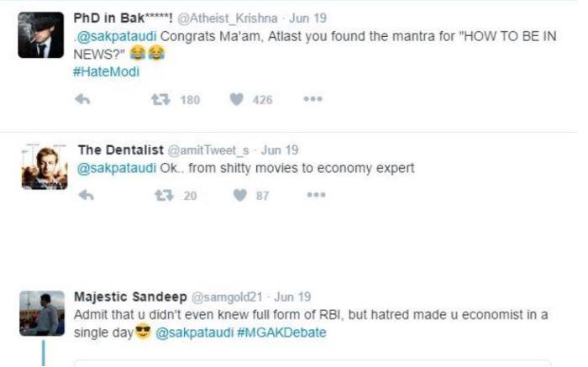Open more options on The Dentalist tweet

click(316, 195)
